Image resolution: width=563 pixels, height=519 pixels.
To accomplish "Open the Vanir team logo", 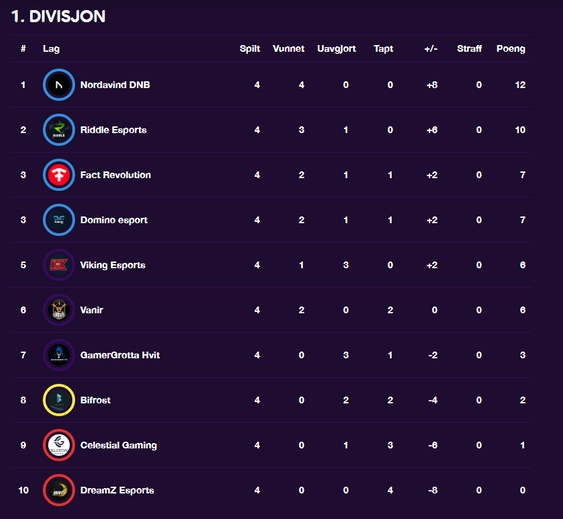I will (59, 310).
